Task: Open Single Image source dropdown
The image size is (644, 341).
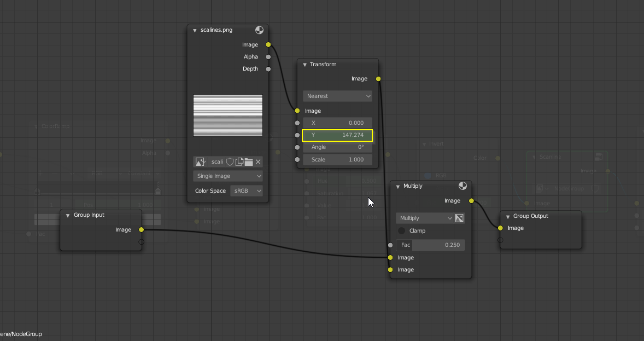Action: click(228, 176)
